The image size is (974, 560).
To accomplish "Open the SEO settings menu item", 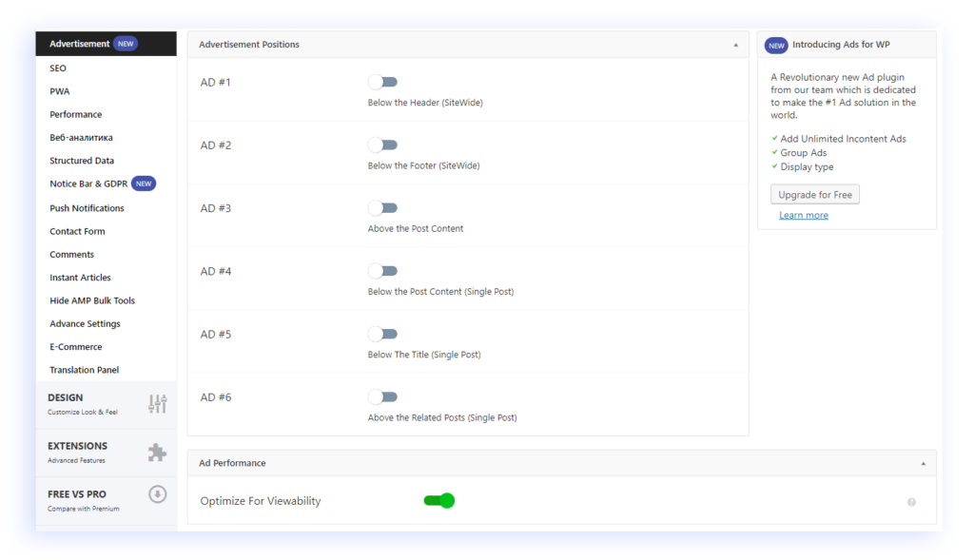I will 58,68.
